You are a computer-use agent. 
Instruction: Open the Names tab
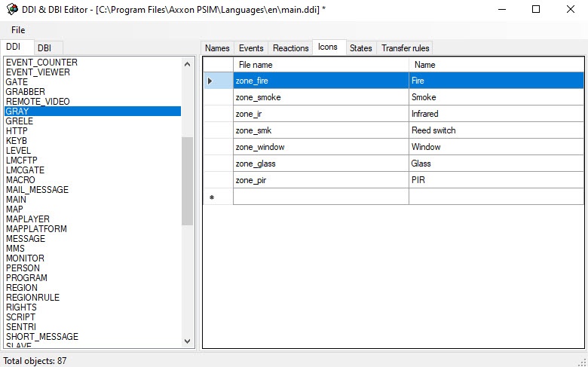coord(217,48)
